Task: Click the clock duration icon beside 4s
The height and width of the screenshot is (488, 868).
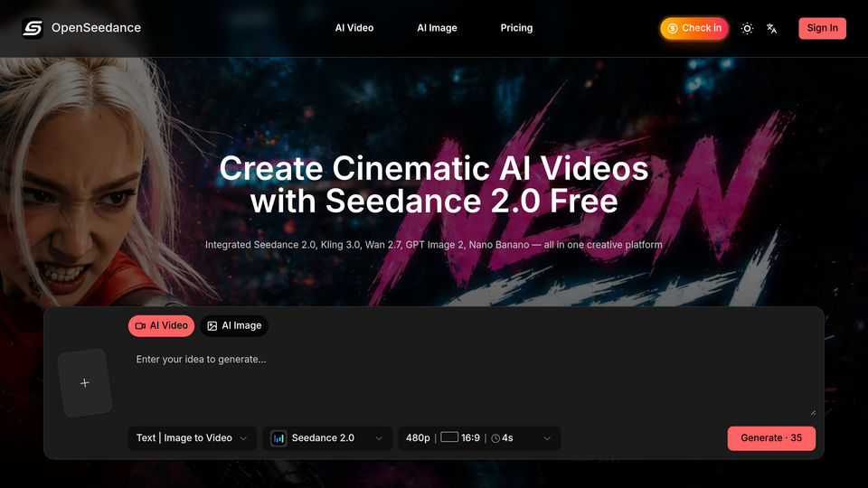Action: pyautogui.click(x=495, y=438)
